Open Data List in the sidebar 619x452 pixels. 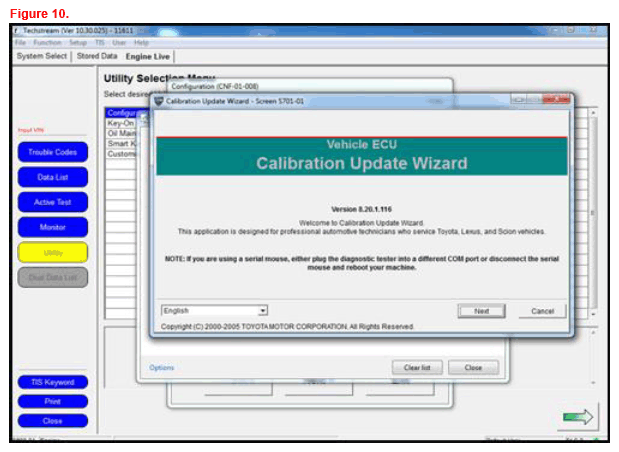click(53, 177)
